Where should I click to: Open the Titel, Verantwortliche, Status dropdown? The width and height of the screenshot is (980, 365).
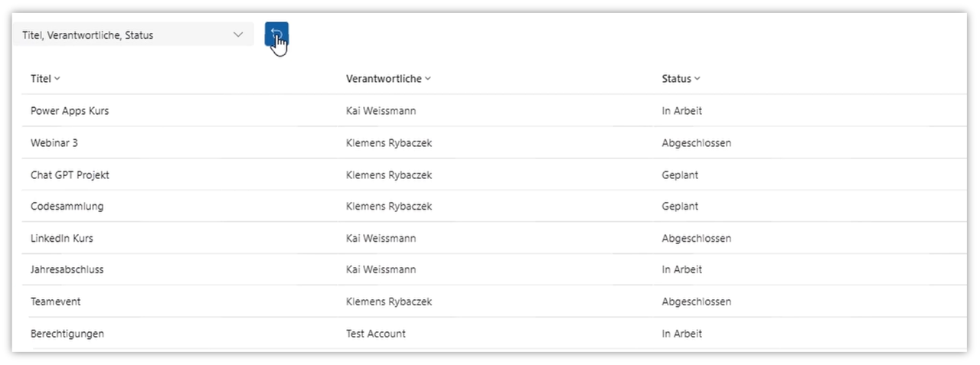pyautogui.click(x=133, y=34)
